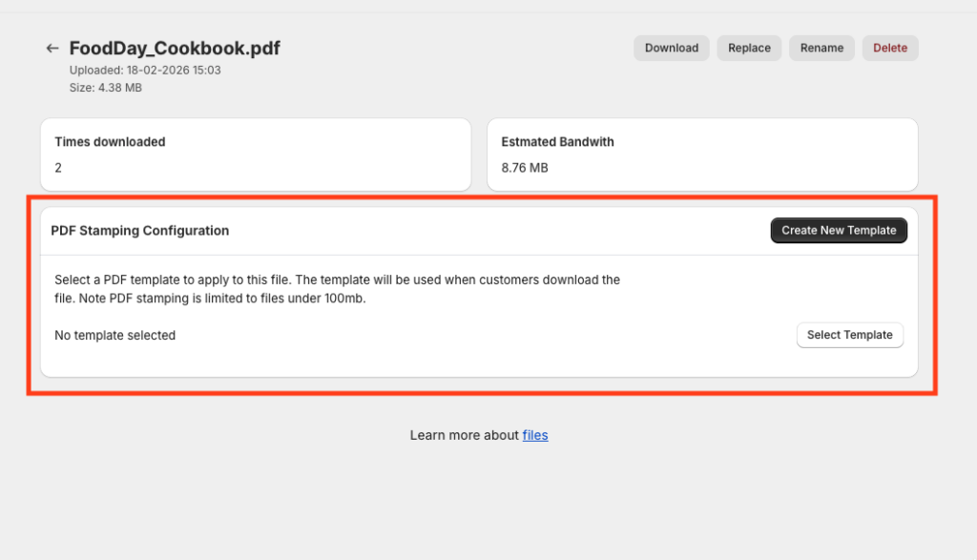
Task: Download the FoodDay_Cookbook.pdf file
Action: tap(671, 48)
